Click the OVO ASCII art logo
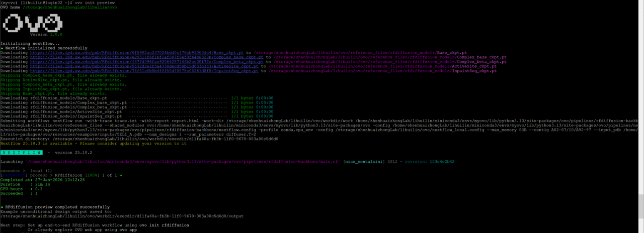Viewport: 644px width, 233px height. click(x=32, y=24)
